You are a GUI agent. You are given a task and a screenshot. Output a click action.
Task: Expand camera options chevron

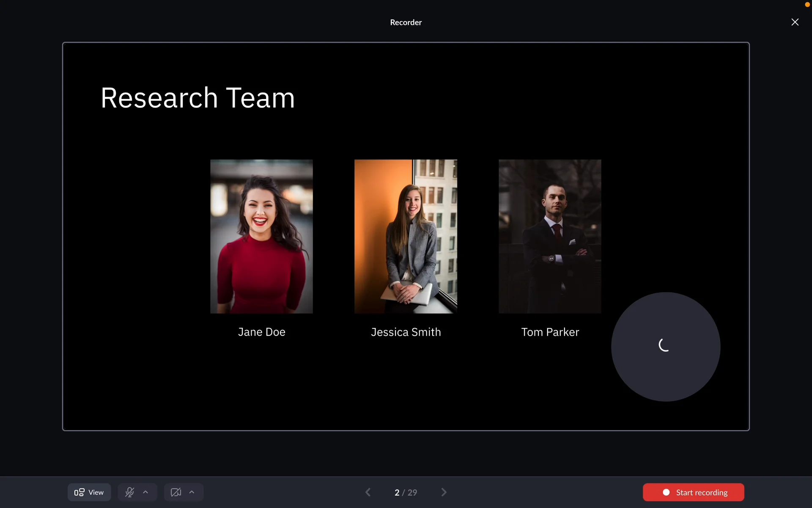pyautogui.click(x=192, y=492)
